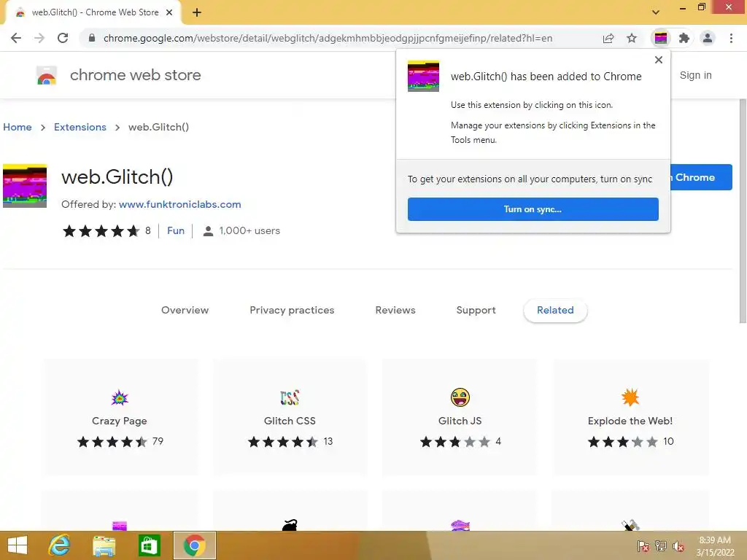Image resolution: width=747 pixels, height=560 pixels.
Task: Click Crazy Page's 79 rating stars
Action: click(x=112, y=442)
